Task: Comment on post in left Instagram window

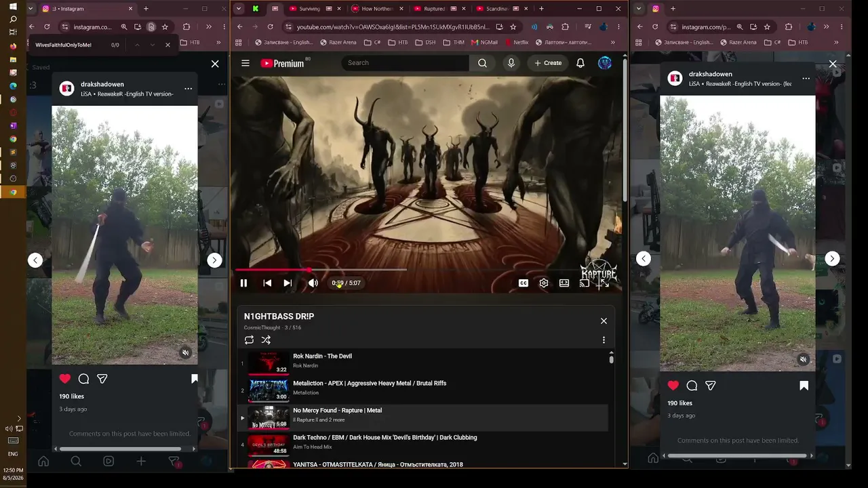Action: pos(83,379)
